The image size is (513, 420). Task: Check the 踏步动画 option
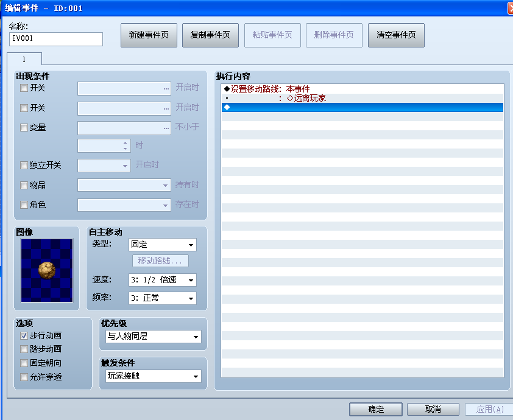pos(24,349)
